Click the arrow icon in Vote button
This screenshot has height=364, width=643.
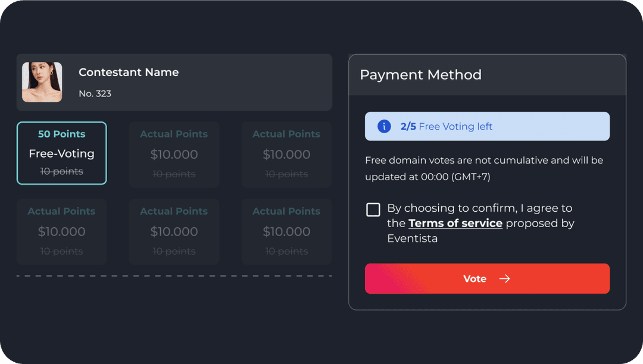tap(504, 279)
